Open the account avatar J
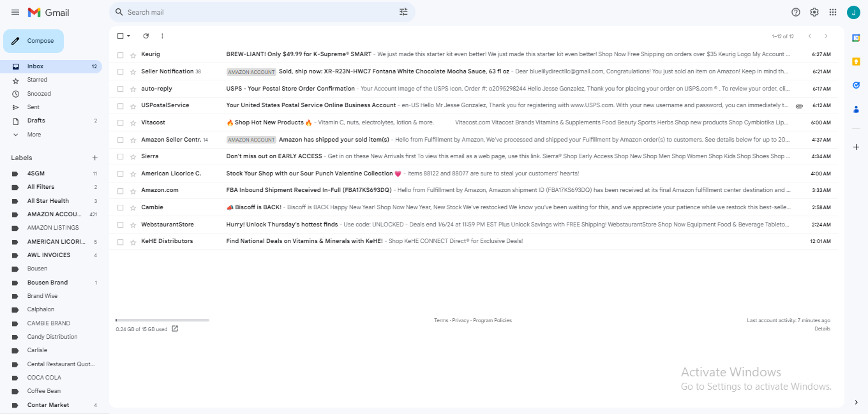The width and height of the screenshot is (868, 414). coord(853,12)
